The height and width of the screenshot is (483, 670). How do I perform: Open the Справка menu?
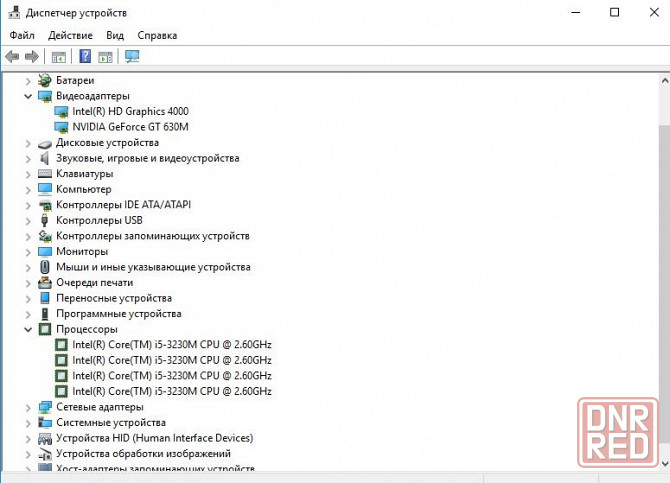(x=157, y=35)
